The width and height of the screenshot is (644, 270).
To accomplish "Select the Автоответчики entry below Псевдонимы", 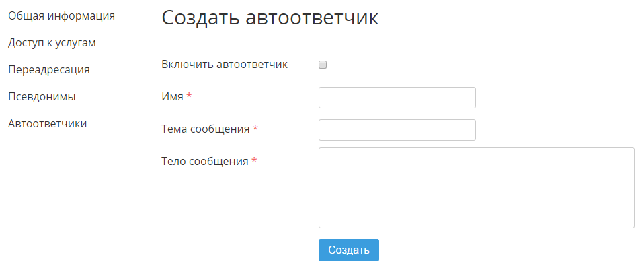I will pyautogui.click(x=48, y=123).
